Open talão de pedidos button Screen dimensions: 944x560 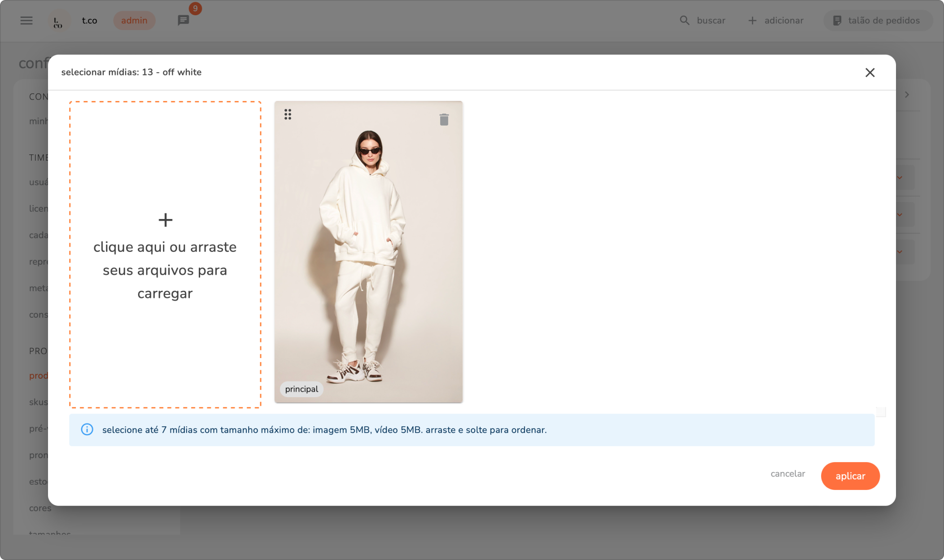[x=877, y=21]
